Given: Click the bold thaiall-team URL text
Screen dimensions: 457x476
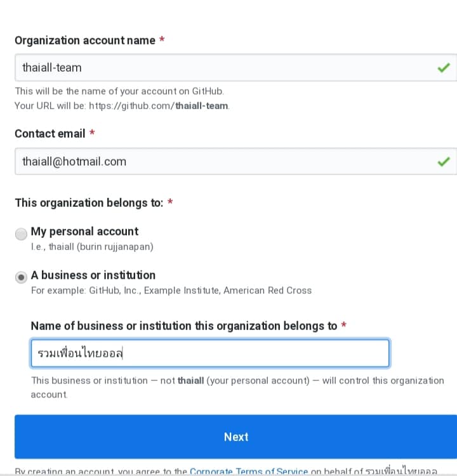Looking at the screenshot, I should pos(202,105).
